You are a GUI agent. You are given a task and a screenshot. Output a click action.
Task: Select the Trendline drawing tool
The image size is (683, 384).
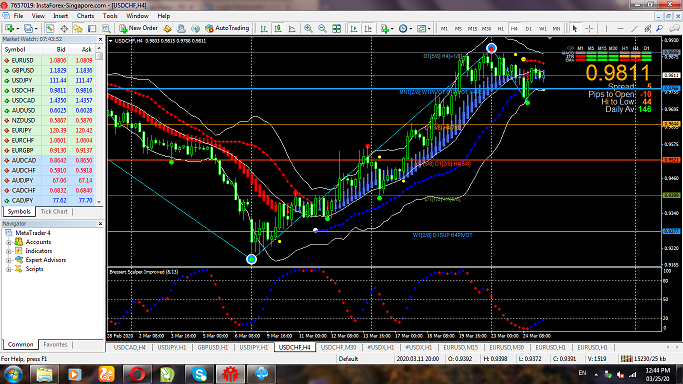(x=634, y=28)
